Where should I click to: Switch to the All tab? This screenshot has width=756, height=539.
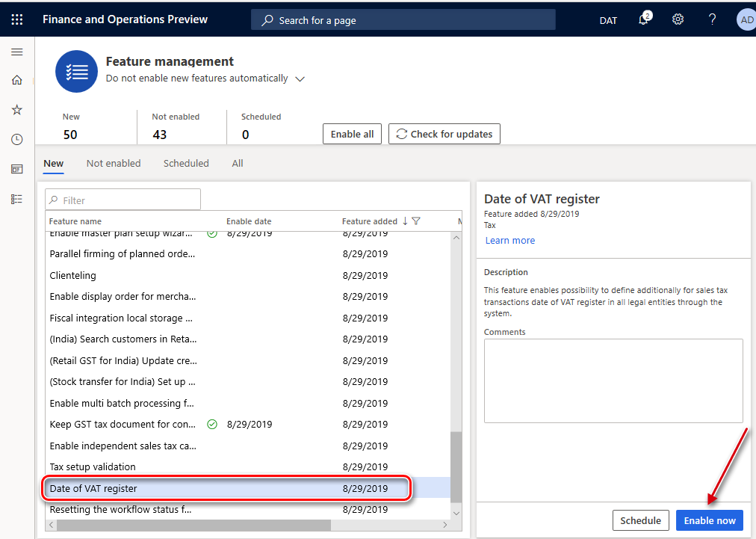point(238,164)
